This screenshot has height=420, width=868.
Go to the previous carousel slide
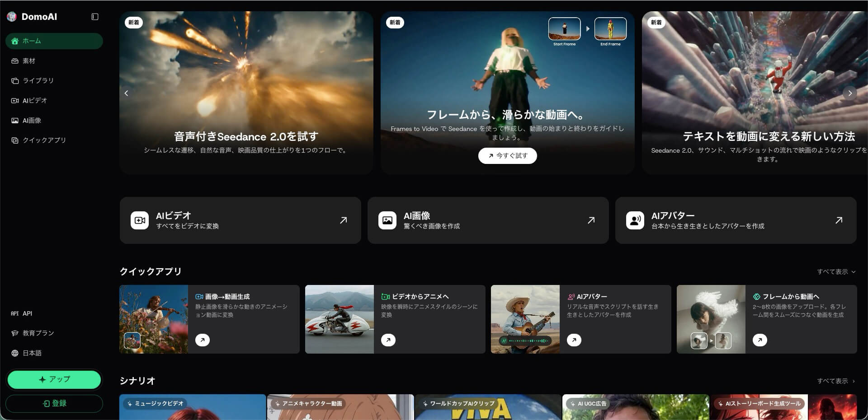[x=127, y=93]
